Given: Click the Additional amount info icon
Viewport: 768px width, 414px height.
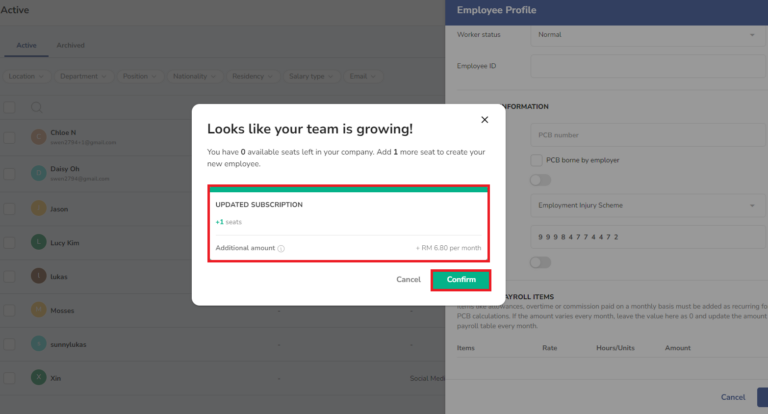Looking at the screenshot, I should point(281,248).
